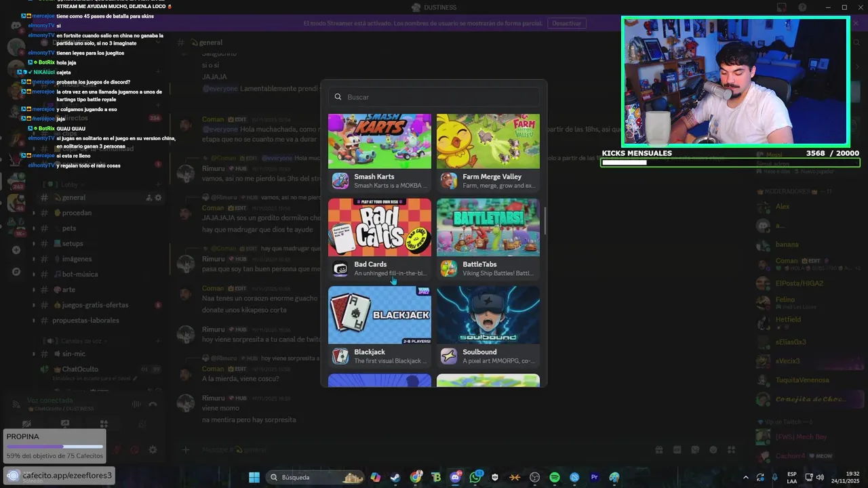Click the search magnifier icon in activity picker

pos(338,97)
